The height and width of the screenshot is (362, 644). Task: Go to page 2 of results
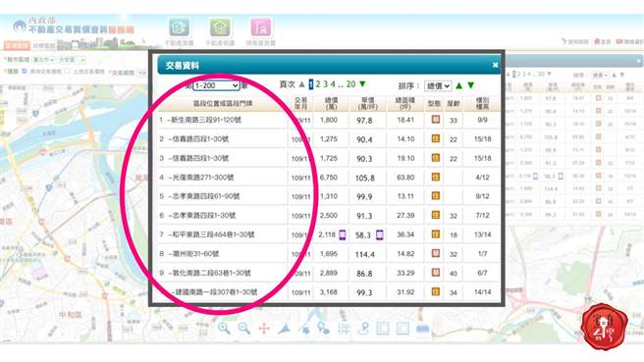point(318,84)
